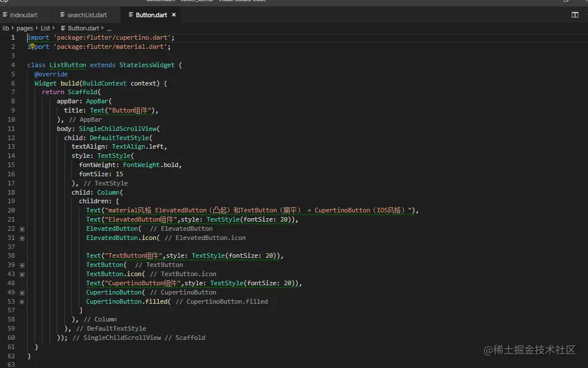Click Text("CupertinoButton组件") code line
This screenshot has width=588, height=368.
(x=194, y=283)
